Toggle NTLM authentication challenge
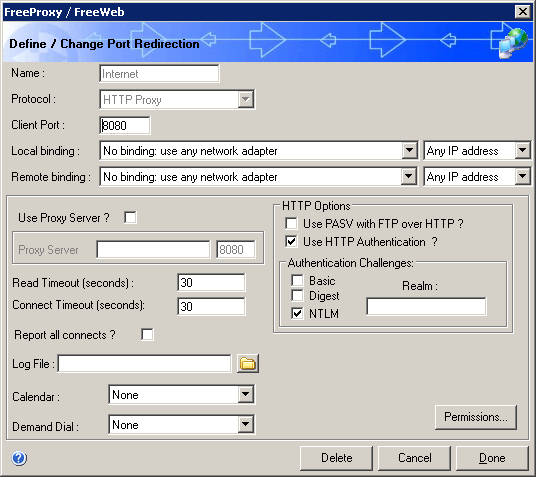The image size is (536, 477). [x=297, y=313]
